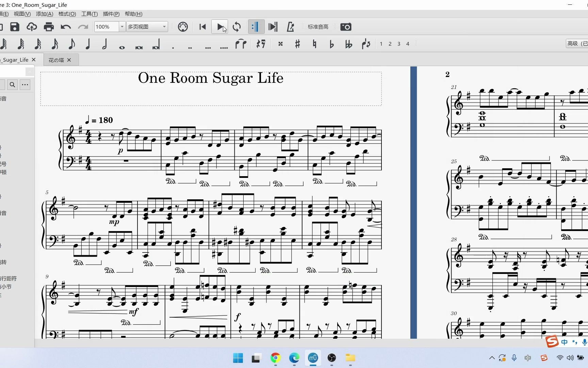Select the quarter note duration

click(x=88, y=44)
